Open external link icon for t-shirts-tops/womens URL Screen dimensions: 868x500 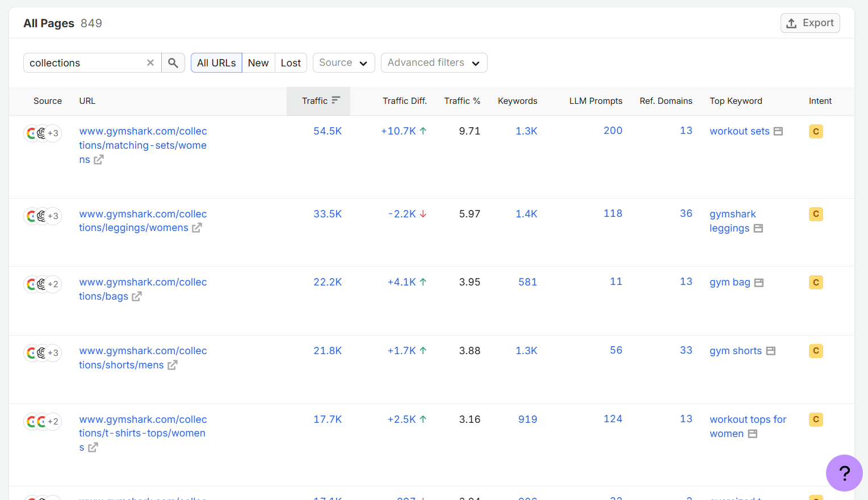[93, 448]
